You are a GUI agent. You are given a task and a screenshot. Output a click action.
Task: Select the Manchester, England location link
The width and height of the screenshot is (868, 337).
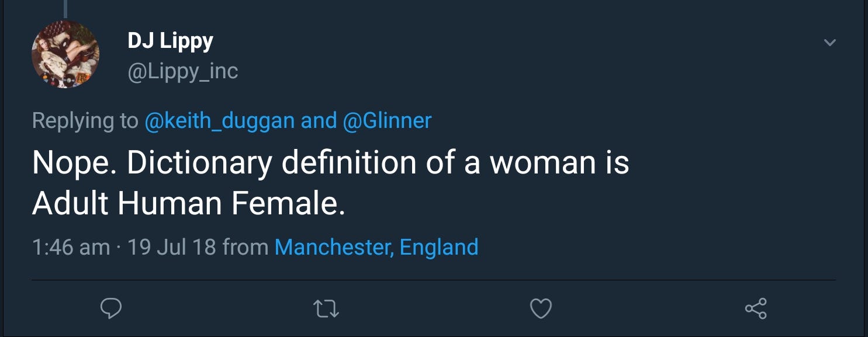pyautogui.click(x=376, y=247)
